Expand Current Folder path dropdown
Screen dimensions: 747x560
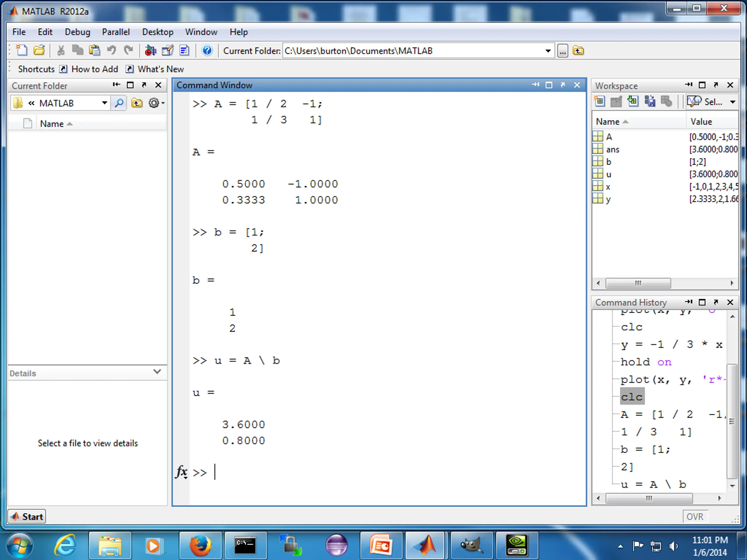tap(548, 51)
